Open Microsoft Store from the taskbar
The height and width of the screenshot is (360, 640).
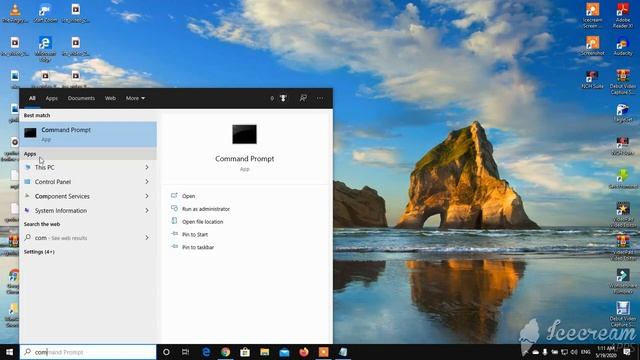pos(245,352)
